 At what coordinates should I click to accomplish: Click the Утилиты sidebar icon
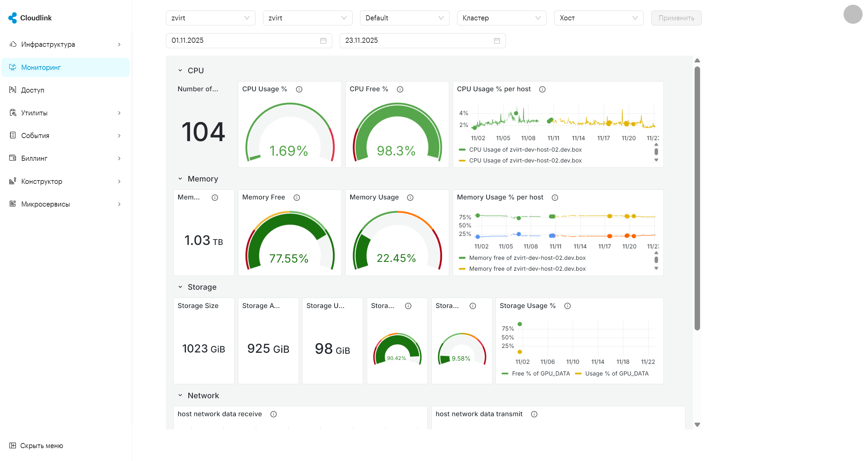(x=13, y=113)
